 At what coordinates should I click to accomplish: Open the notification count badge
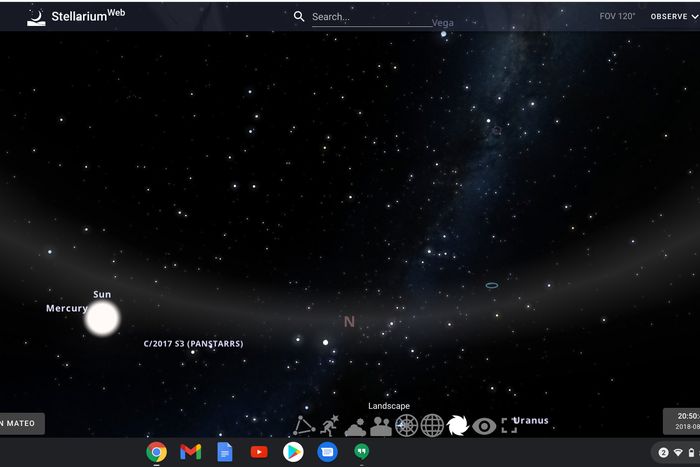point(663,453)
